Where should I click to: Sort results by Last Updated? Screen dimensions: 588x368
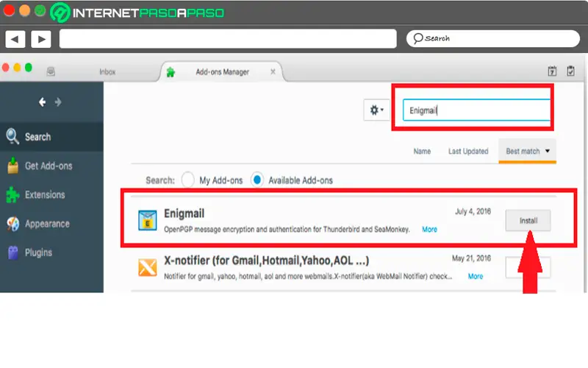click(468, 152)
